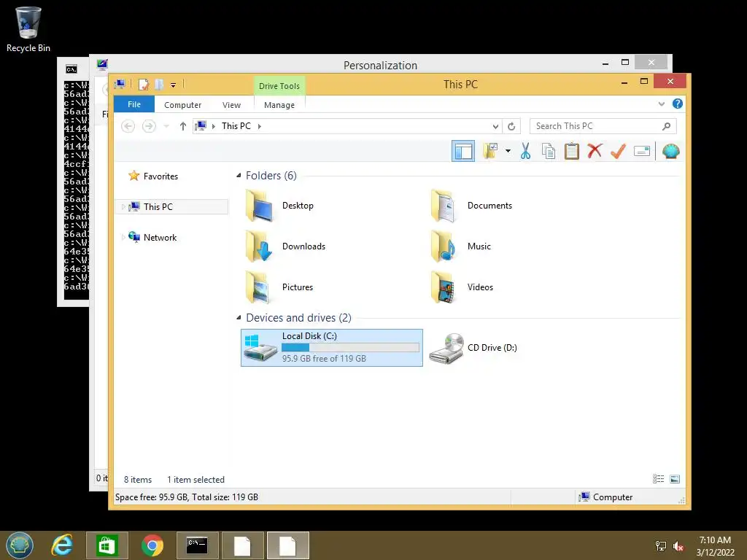Click the Back navigation arrow

pos(128,126)
